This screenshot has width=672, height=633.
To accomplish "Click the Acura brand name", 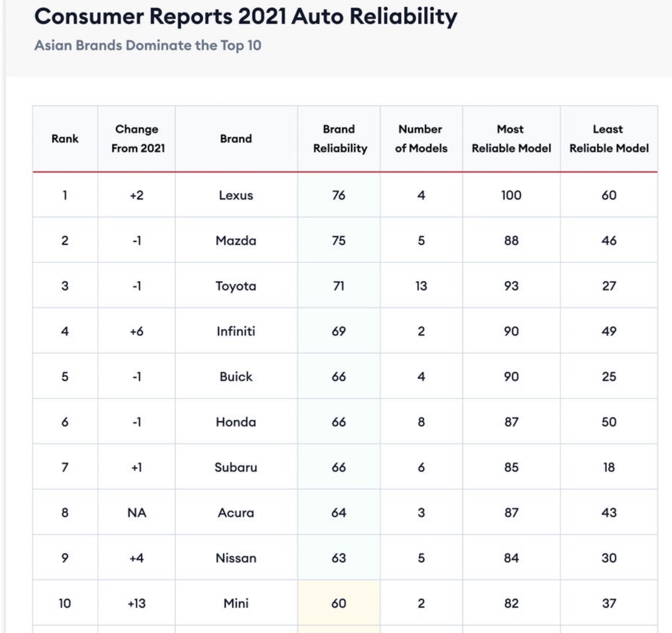I will [236, 513].
